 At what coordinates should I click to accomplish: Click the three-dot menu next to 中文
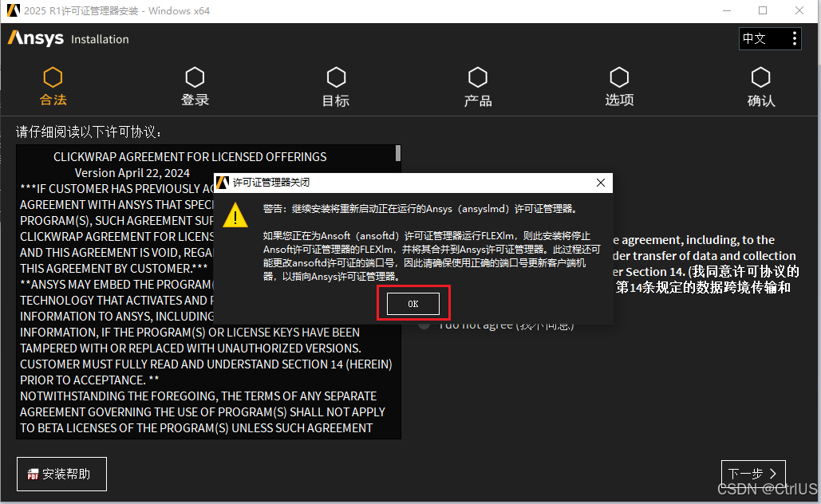pyautogui.click(x=795, y=38)
